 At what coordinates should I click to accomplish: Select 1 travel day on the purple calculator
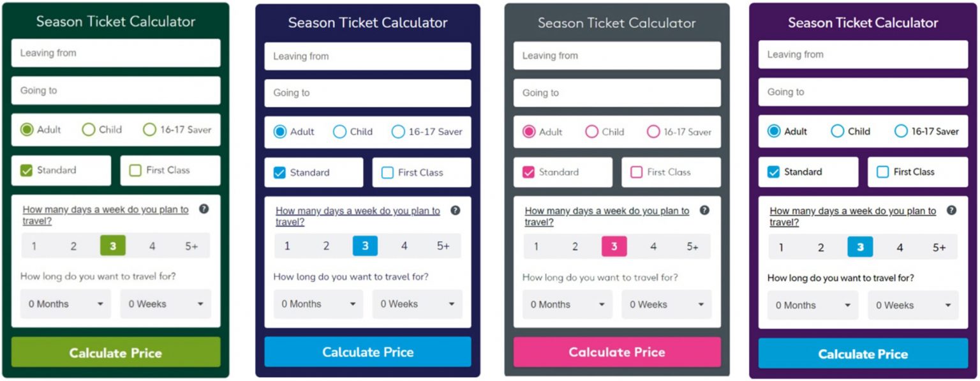(781, 247)
